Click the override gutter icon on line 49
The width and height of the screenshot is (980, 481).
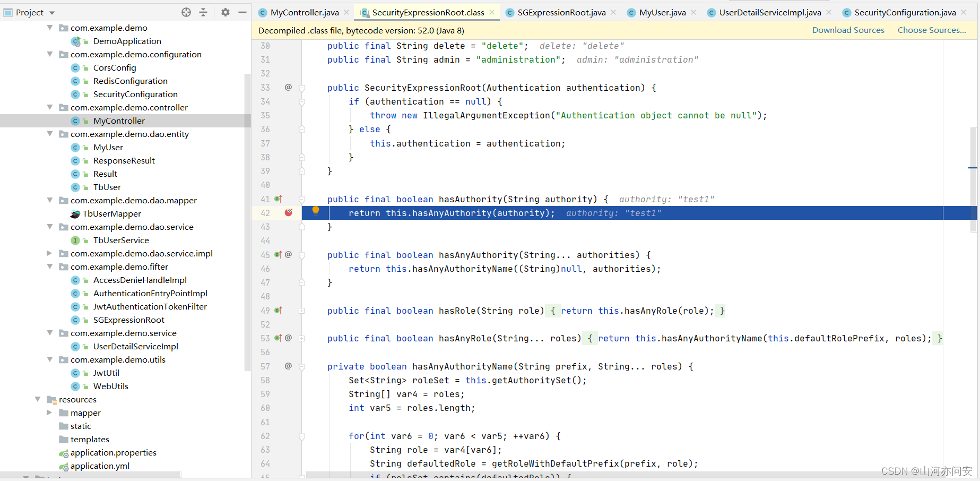[x=278, y=311]
